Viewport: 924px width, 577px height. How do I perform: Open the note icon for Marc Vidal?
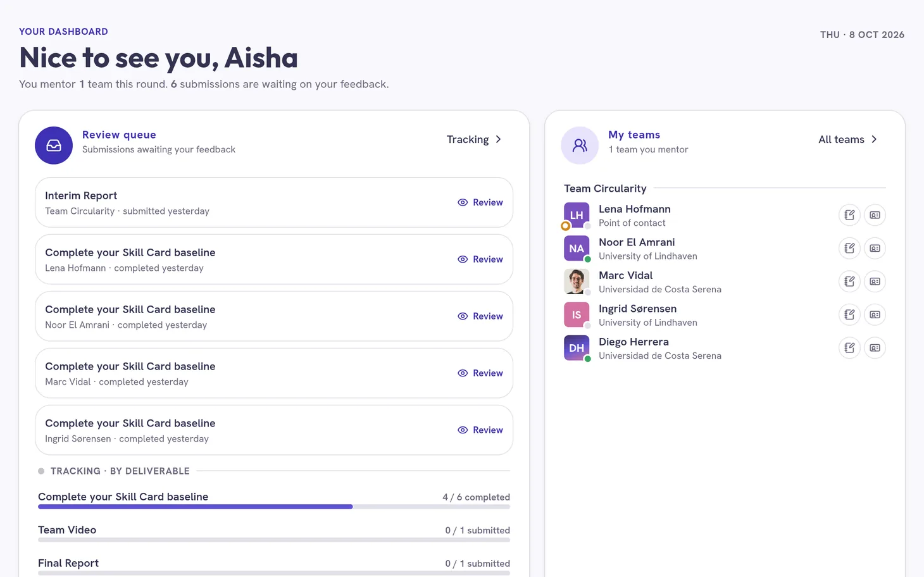pyautogui.click(x=849, y=282)
